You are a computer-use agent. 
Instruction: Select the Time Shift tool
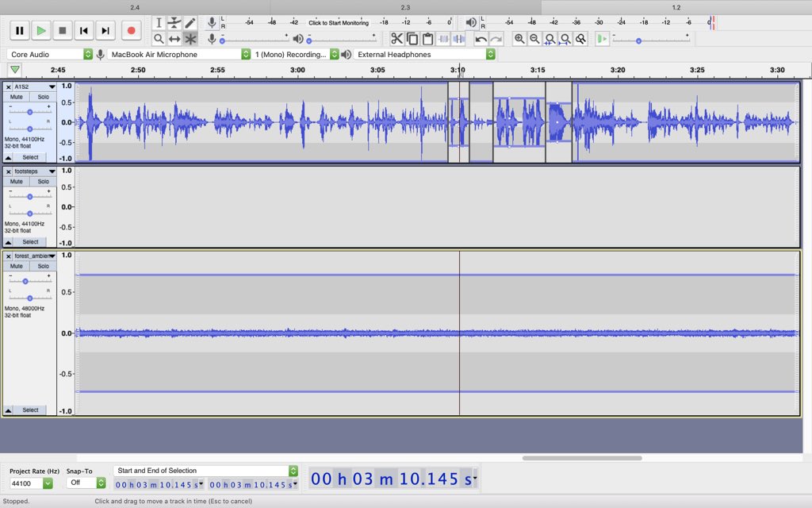point(174,39)
